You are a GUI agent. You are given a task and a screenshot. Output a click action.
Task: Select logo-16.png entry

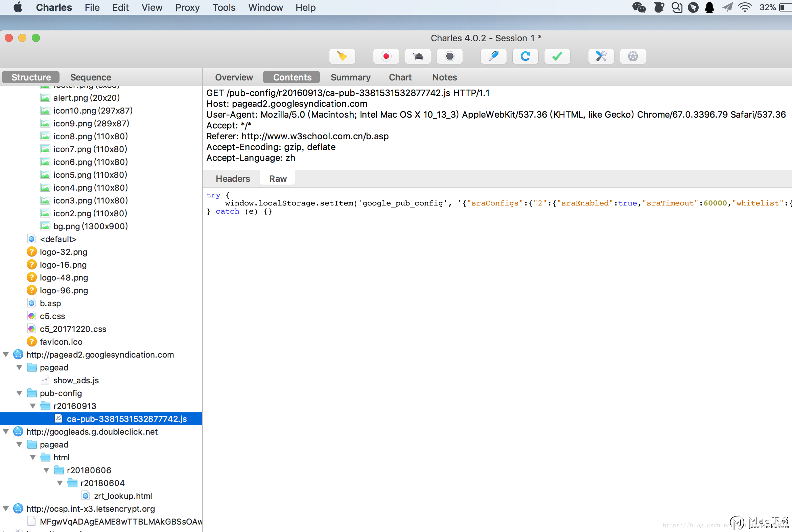click(x=63, y=265)
